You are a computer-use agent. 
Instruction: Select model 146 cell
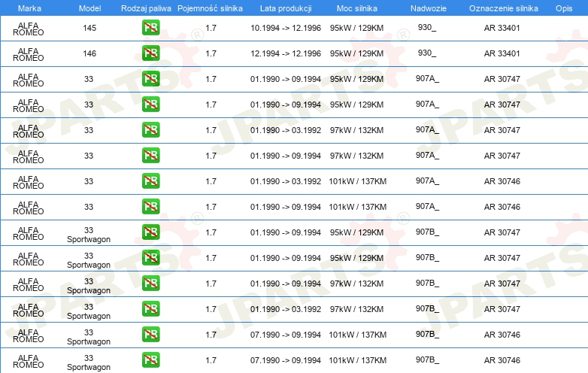pos(89,54)
